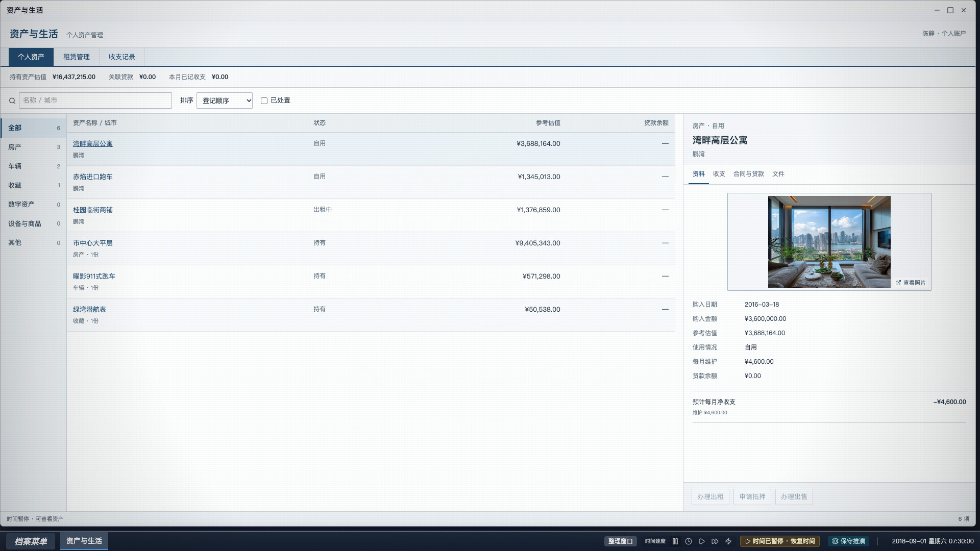Filter by 其他 category
Viewport: 980px width, 551px height.
coord(34,243)
